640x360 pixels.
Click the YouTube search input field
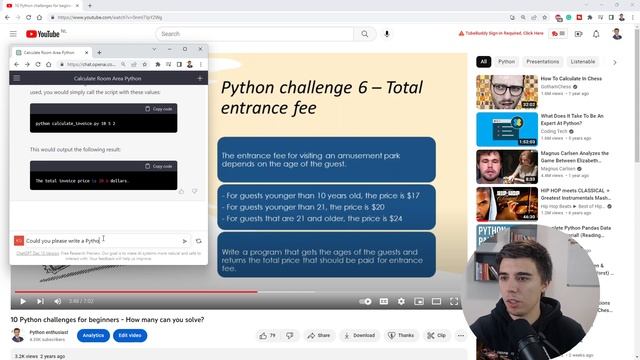point(255,34)
